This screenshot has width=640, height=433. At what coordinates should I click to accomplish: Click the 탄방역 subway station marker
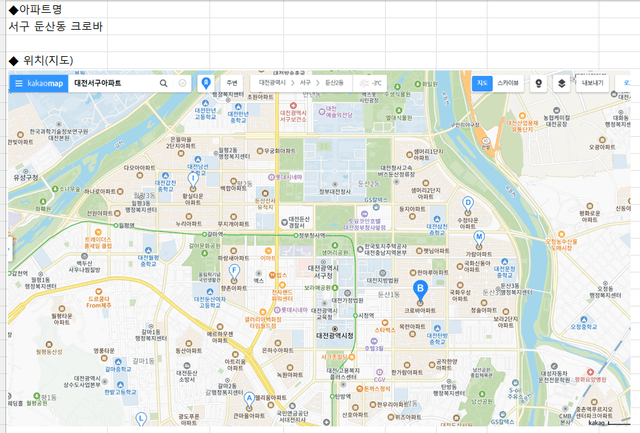point(332,396)
